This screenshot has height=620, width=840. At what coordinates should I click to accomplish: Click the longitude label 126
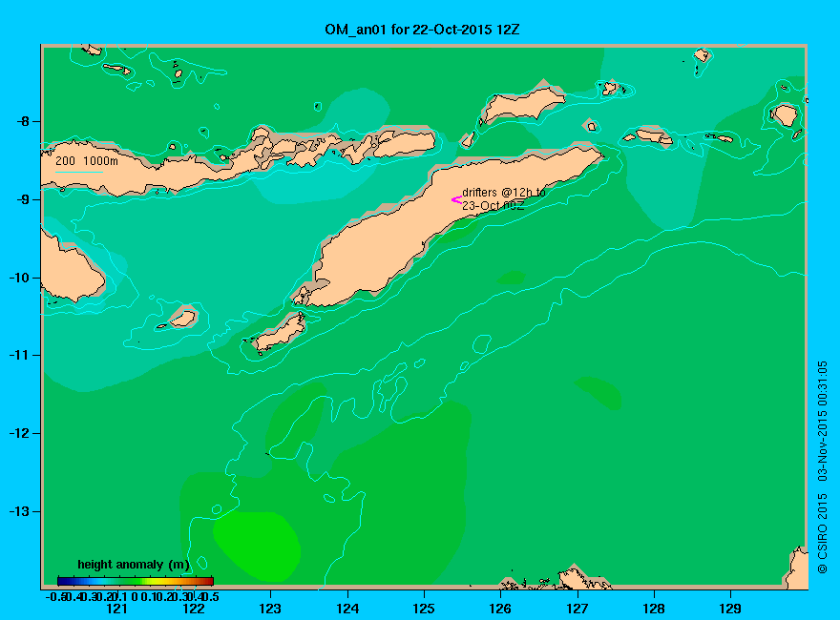click(x=500, y=609)
